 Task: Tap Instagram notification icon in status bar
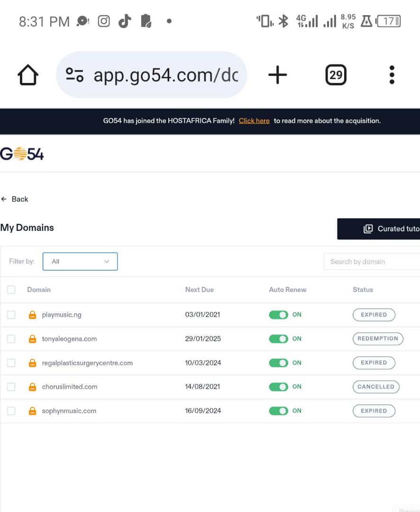104,21
